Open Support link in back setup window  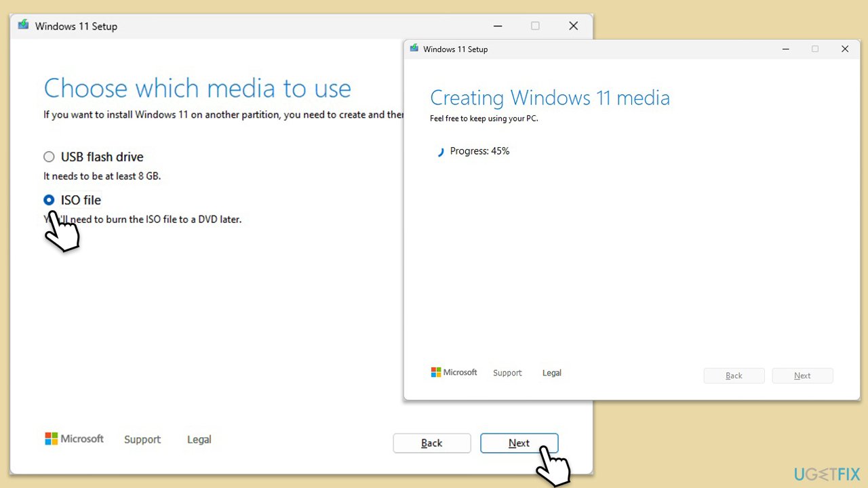(x=142, y=439)
